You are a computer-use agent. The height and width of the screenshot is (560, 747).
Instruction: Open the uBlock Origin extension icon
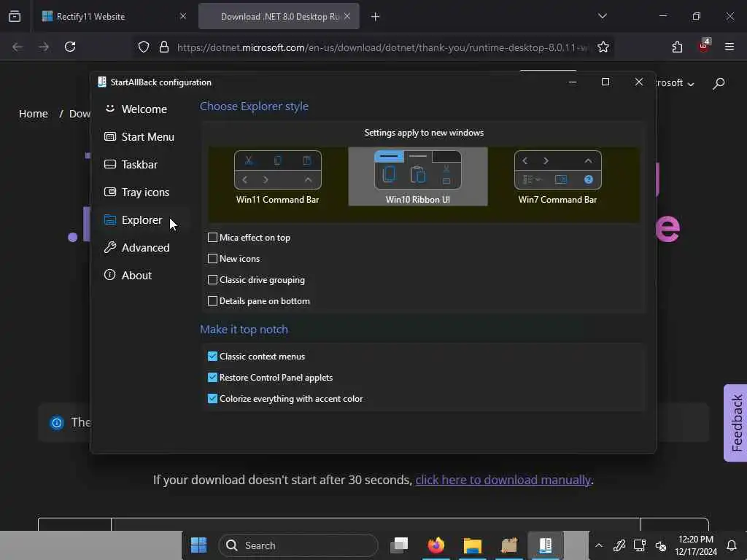coord(704,46)
